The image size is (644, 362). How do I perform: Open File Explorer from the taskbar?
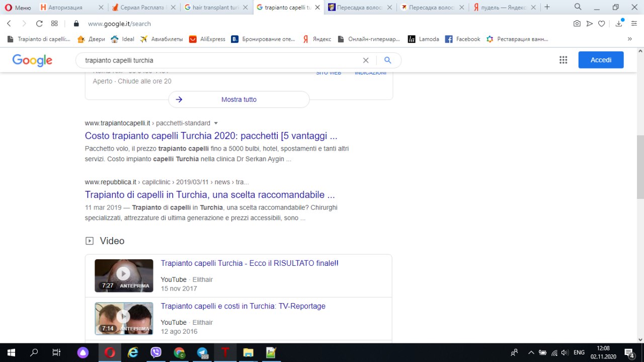248,352
